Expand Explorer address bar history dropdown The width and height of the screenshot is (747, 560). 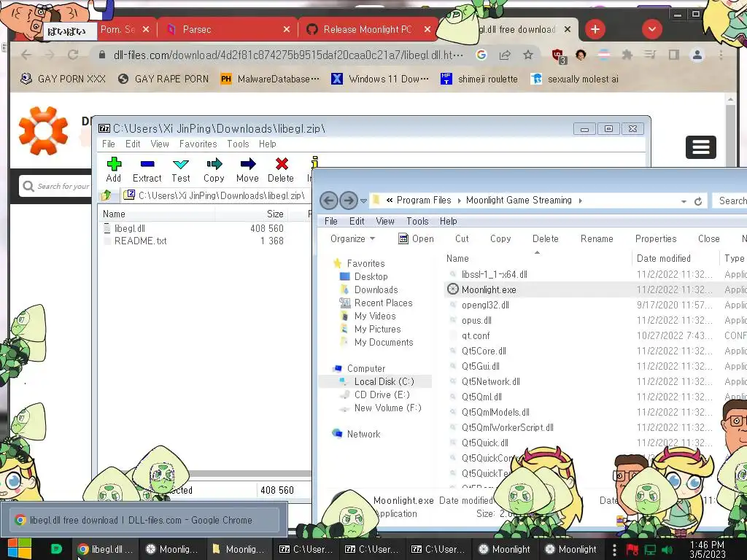coord(684,201)
